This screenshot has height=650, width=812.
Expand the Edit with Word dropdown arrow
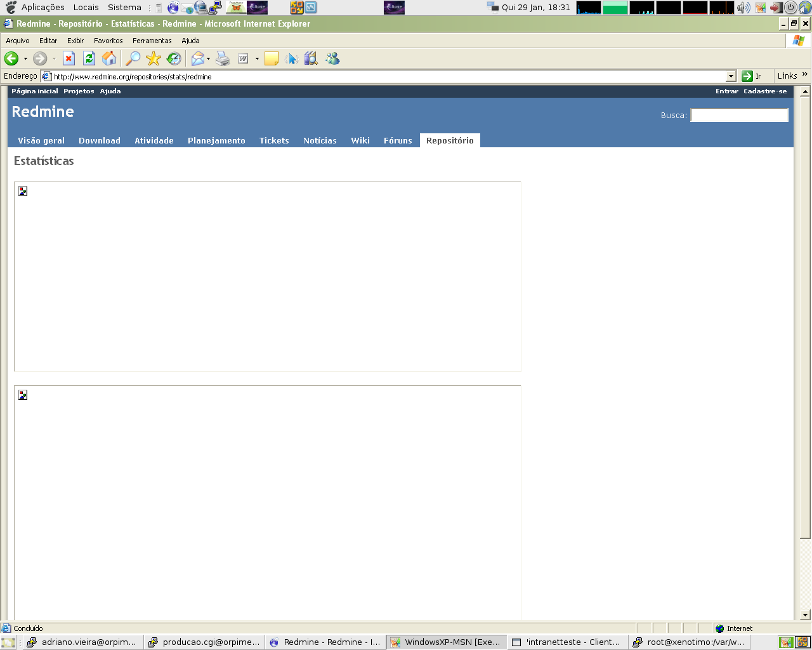click(x=257, y=58)
